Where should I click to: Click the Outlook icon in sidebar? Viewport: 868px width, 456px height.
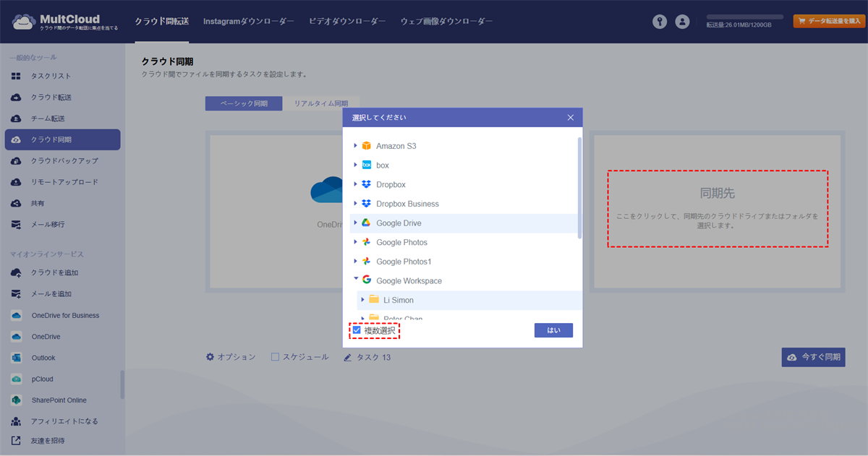tap(16, 358)
